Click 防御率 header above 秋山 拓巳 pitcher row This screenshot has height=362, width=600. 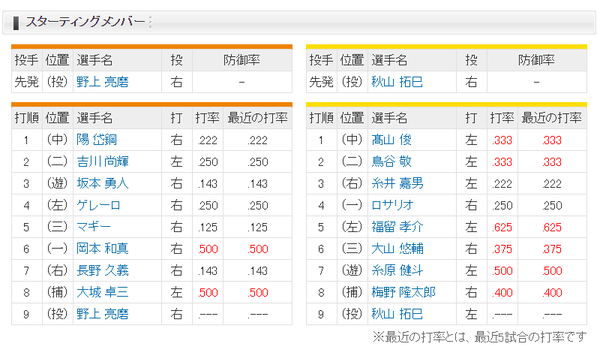pos(536,60)
